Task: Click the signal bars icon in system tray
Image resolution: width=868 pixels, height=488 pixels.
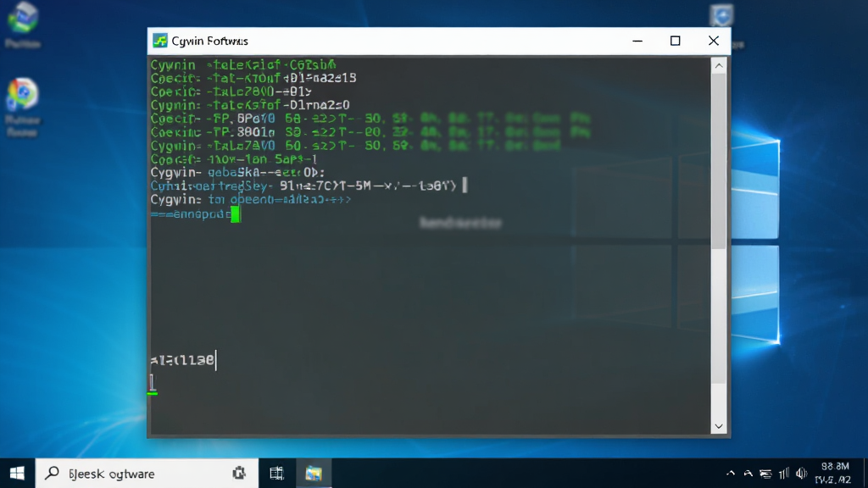Action: (x=784, y=473)
